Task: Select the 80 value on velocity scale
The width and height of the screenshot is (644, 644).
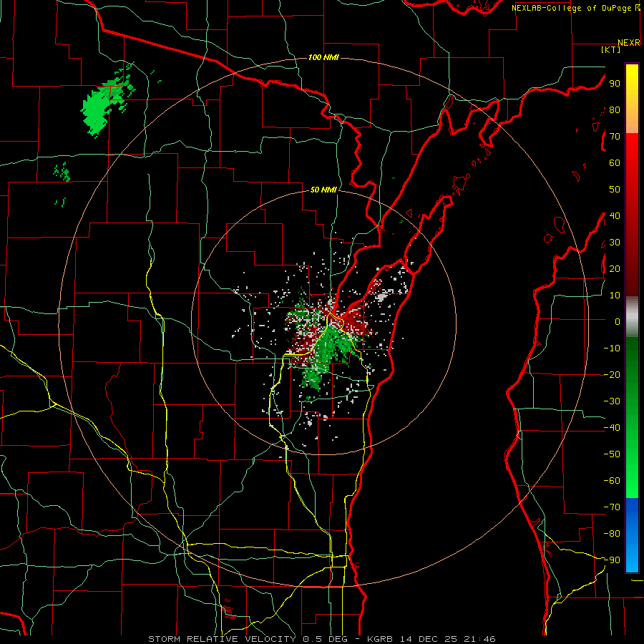Action: 615,109
